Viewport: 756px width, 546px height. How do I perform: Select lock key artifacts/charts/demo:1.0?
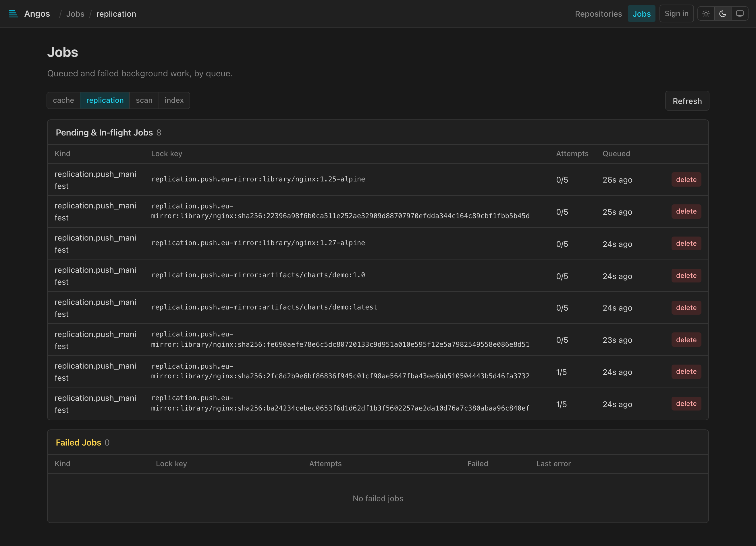[x=258, y=275]
